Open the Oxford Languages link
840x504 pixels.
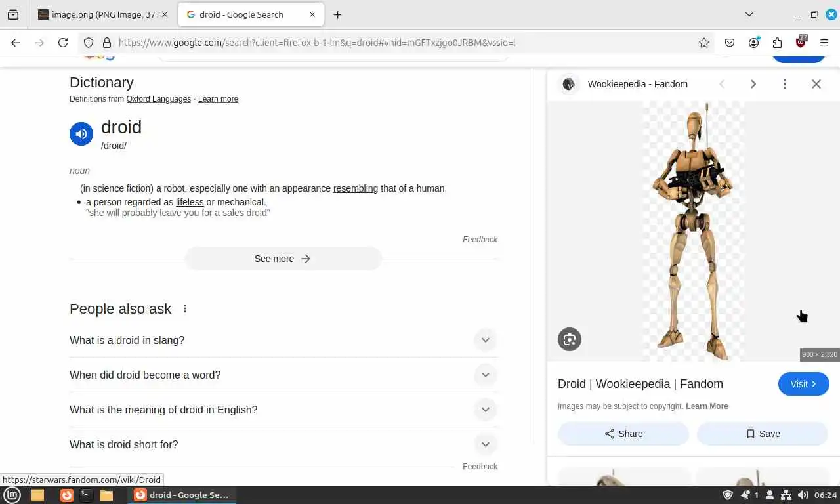click(x=159, y=99)
